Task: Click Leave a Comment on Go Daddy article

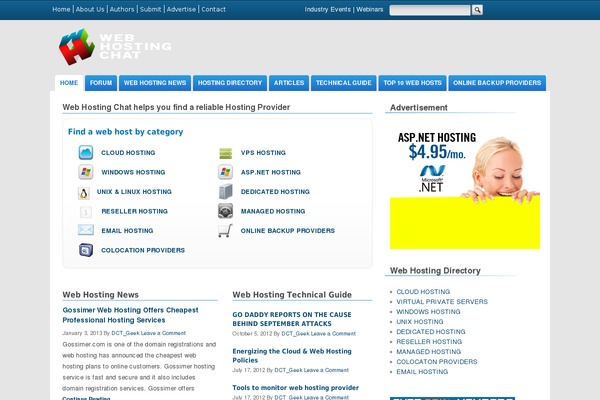Action: pyautogui.click(x=333, y=333)
